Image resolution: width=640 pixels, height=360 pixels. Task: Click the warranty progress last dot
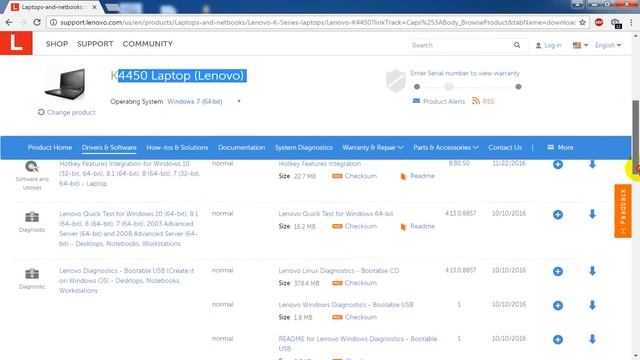pyautogui.click(x=518, y=87)
